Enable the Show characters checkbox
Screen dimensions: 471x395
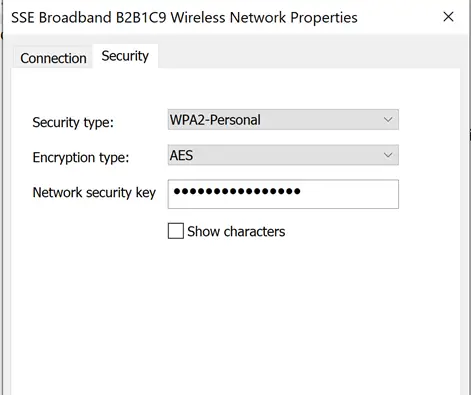176,231
